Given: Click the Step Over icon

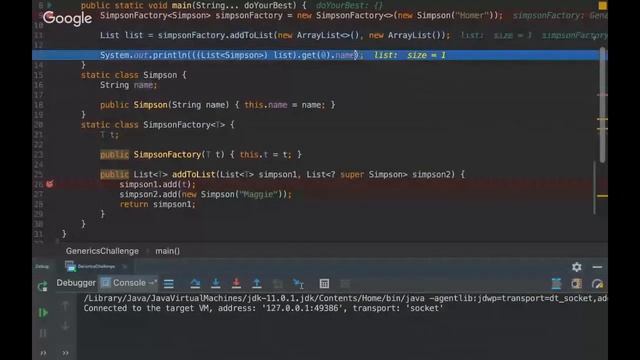Looking at the screenshot, I should pos(195,283).
